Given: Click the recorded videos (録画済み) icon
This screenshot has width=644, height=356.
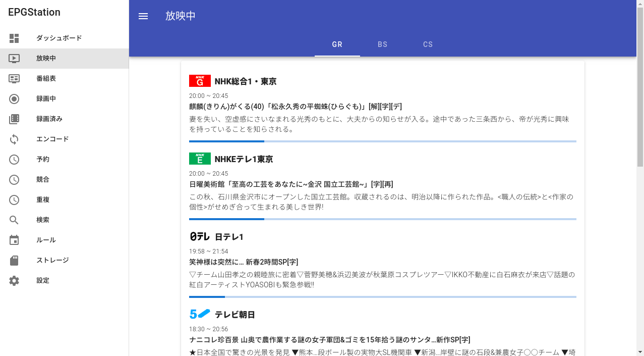Looking at the screenshot, I should pos(14,119).
